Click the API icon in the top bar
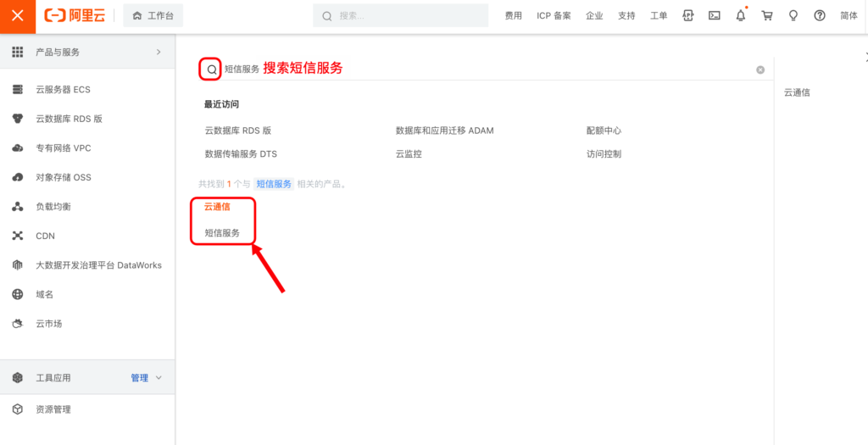The image size is (868, 445). (x=688, y=15)
